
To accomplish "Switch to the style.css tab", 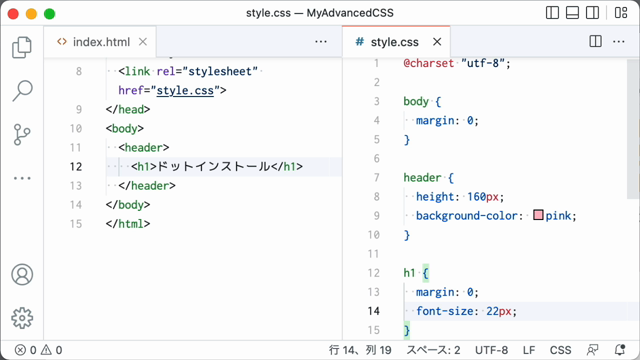I will tap(387, 42).
